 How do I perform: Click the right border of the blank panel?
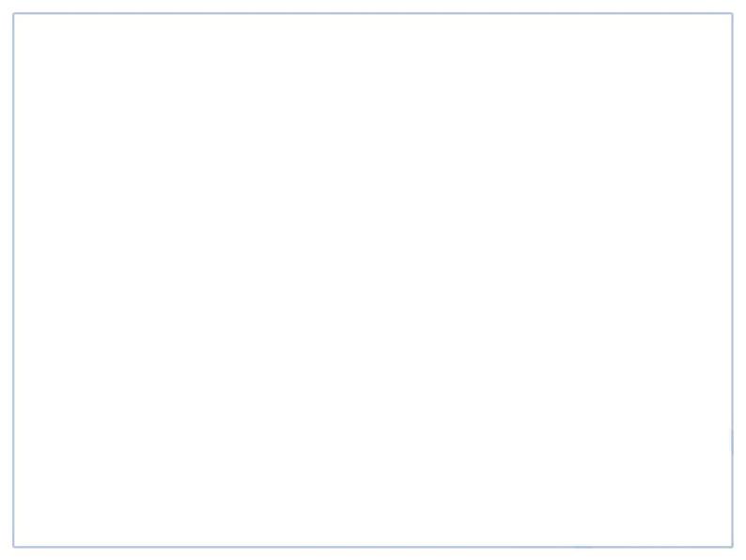pos(732,280)
